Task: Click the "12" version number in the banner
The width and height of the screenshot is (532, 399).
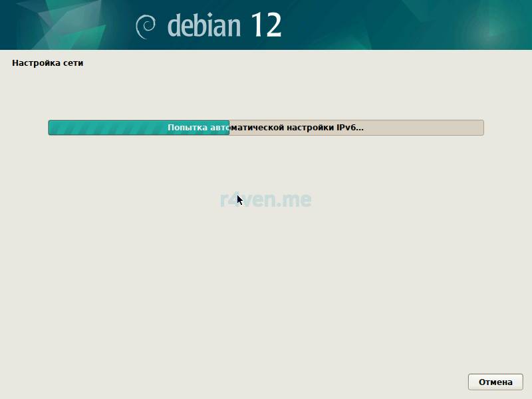Action: (266, 25)
